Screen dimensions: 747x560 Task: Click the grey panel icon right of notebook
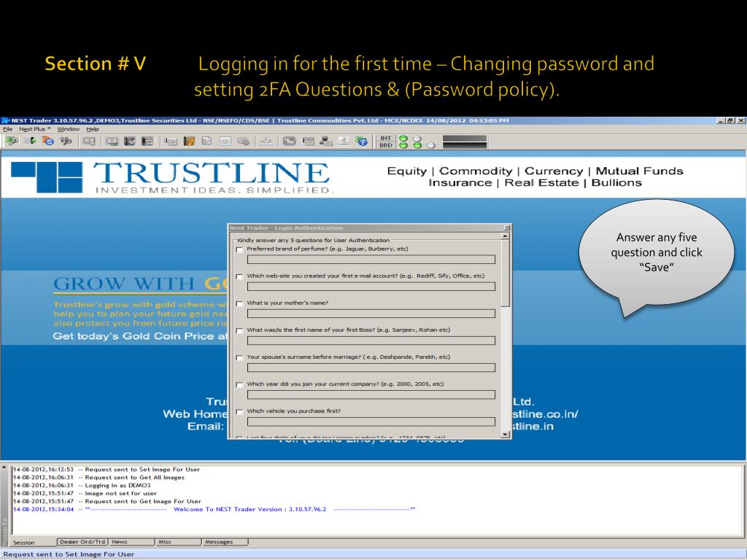tap(206, 141)
